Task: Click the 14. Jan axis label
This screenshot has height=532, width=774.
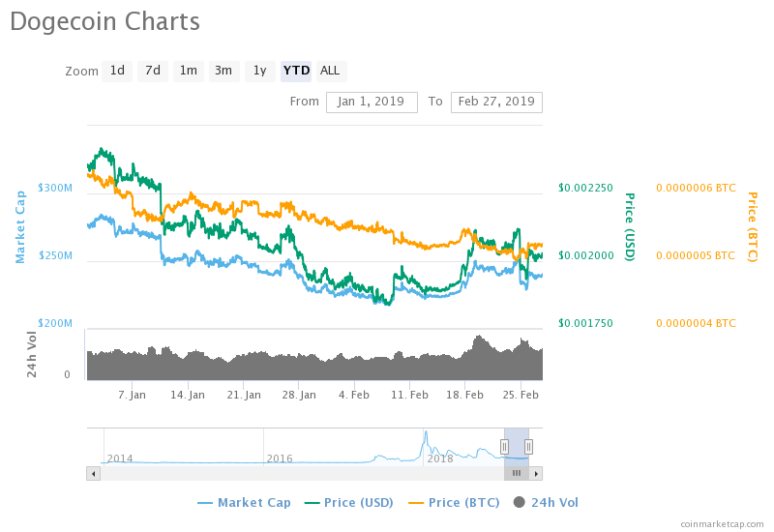Action: click(x=188, y=396)
